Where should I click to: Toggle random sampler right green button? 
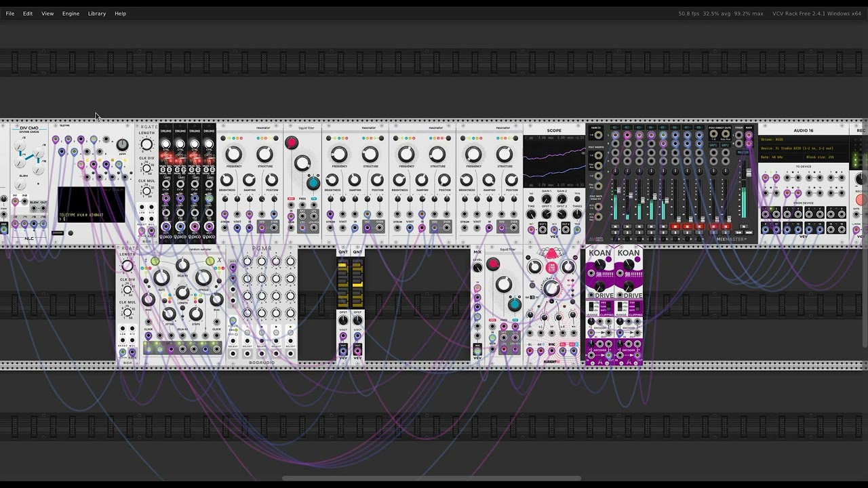210,262
